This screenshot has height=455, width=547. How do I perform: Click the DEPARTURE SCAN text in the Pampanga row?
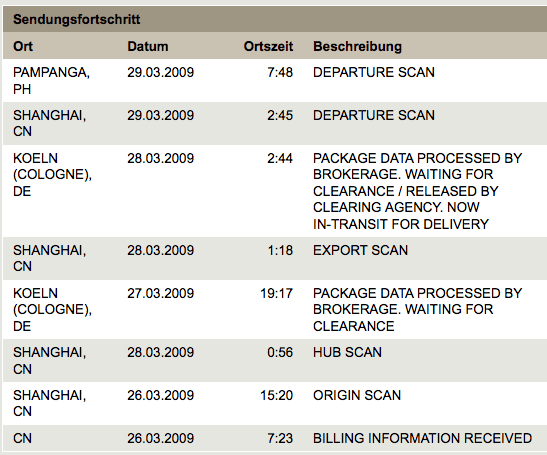coord(374,72)
